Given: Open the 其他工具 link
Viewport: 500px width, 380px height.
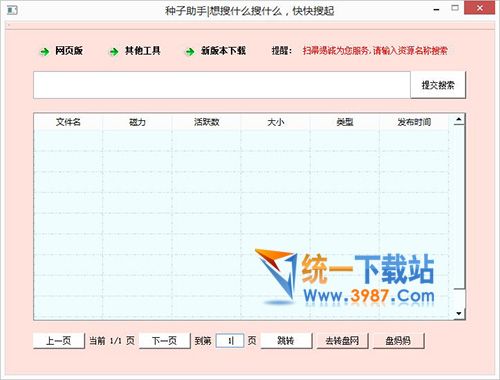Looking at the screenshot, I should [x=143, y=51].
